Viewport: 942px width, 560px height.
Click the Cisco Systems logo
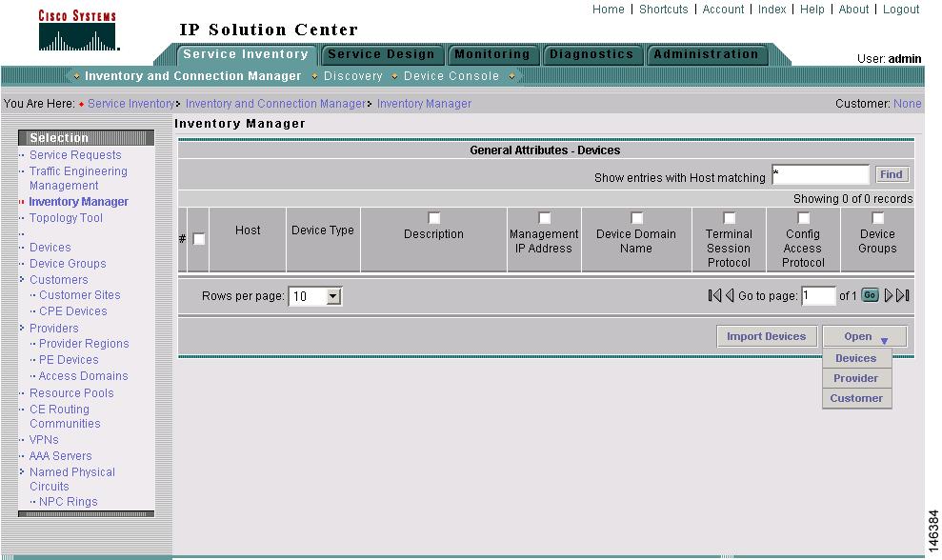[77, 30]
